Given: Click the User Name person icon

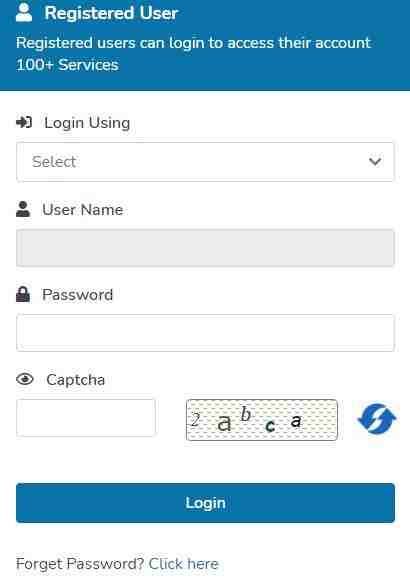Looking at the screenshot, I should click(x=23, y=209).
